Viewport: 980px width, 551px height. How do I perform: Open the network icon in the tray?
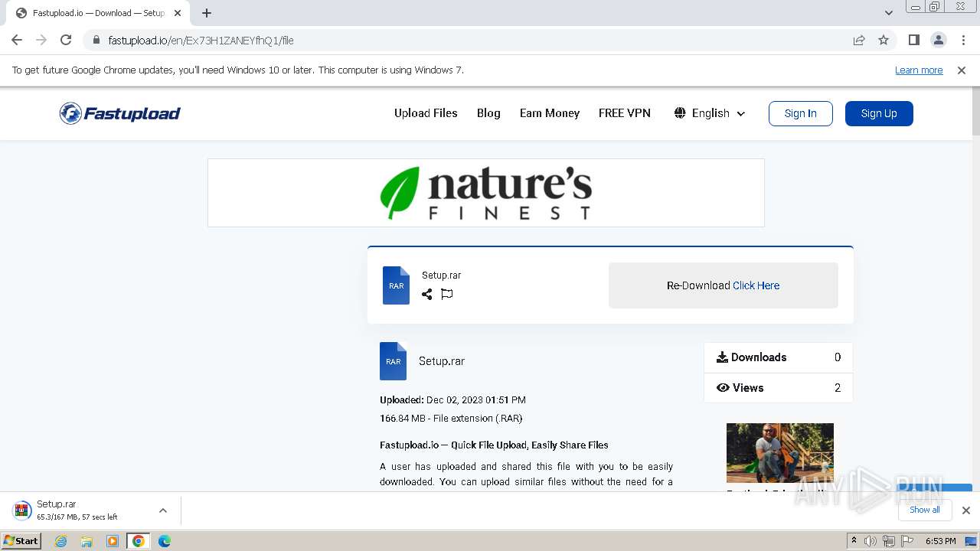pos(888,541)
